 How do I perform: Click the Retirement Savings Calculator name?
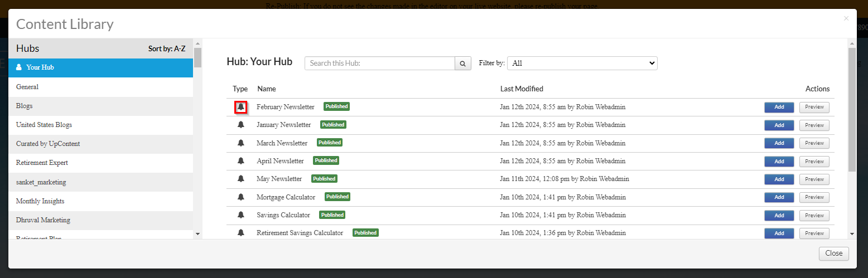point(300,233)
